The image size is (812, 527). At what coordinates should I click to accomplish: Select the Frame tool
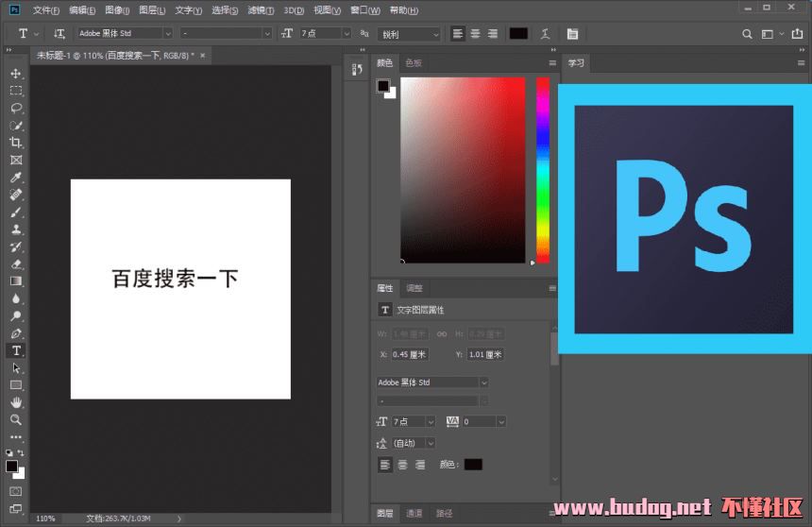(16, 161)
